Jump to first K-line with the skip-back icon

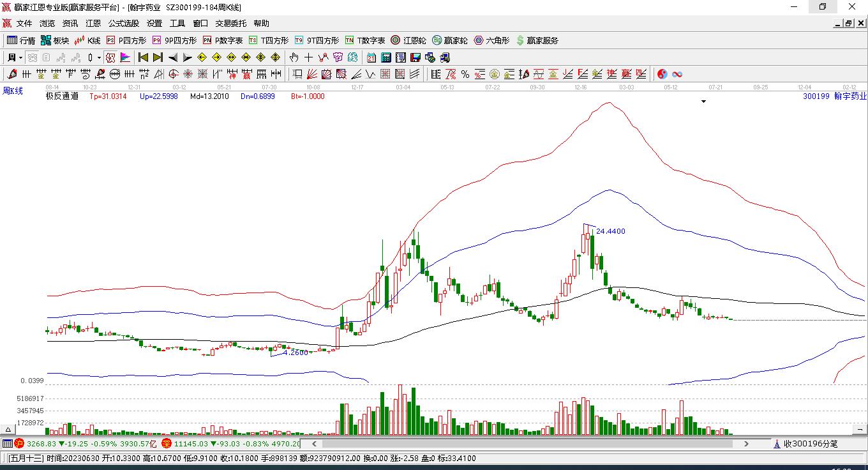[143, 57]
